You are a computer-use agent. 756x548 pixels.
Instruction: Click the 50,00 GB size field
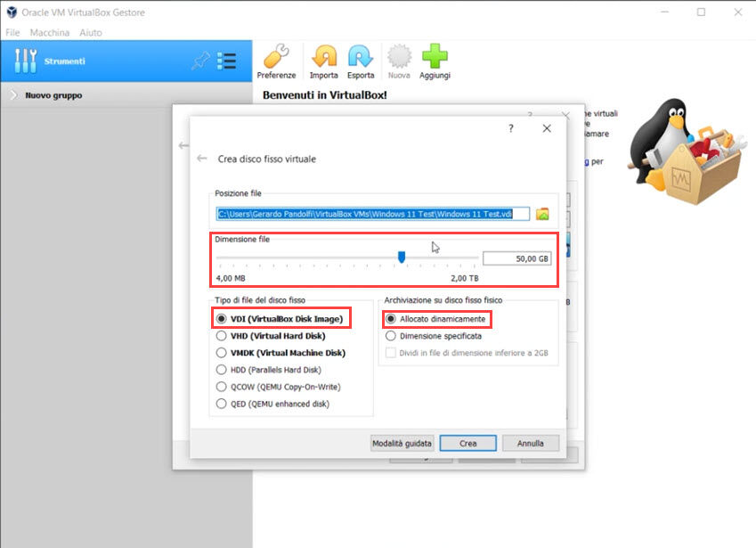517,258
